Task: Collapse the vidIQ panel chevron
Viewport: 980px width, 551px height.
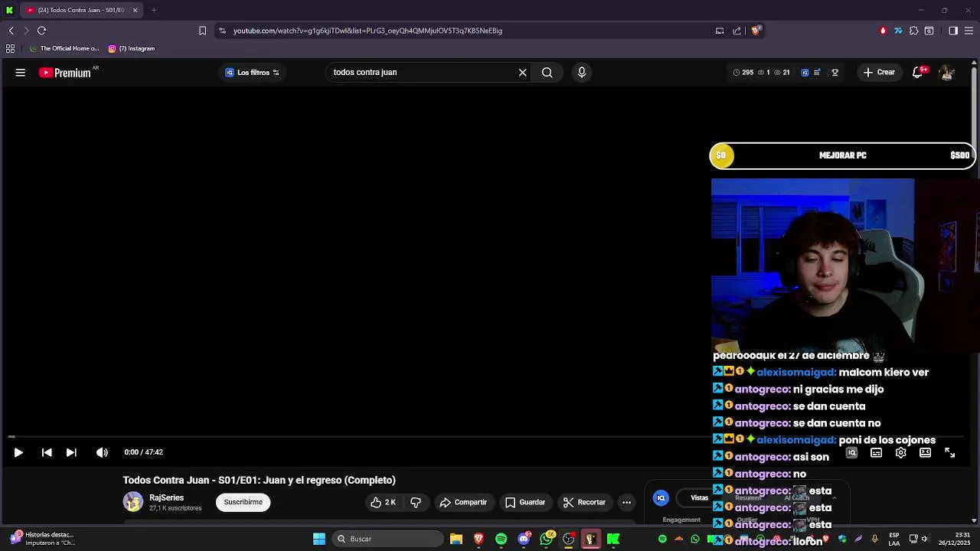Action: click(x=835, y=498)
